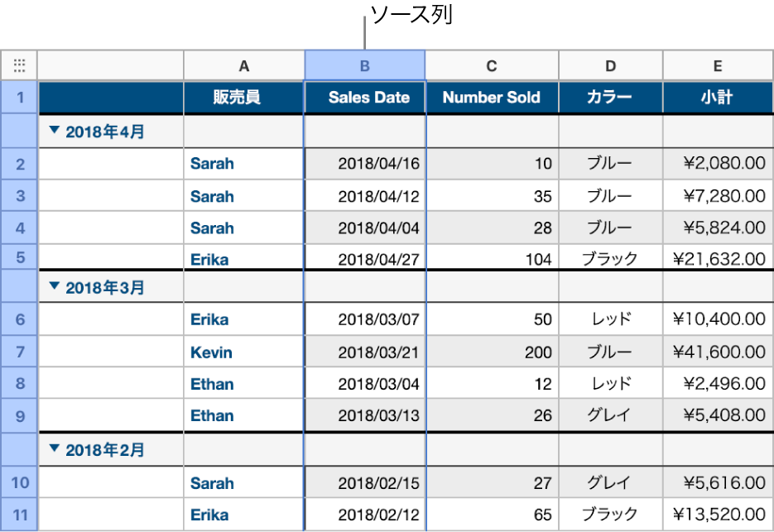Select column header E
Viewport: 774px width, 532px height.
[717, 65]
